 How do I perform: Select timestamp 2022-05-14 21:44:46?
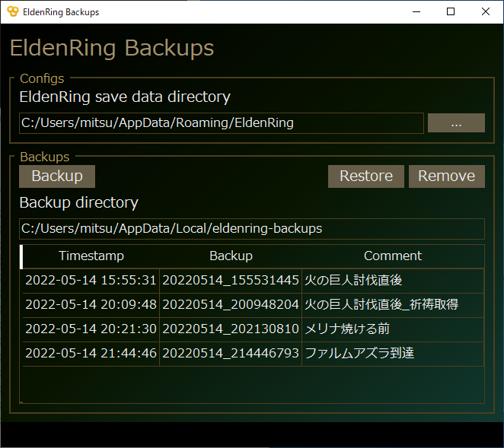(91, 353)
